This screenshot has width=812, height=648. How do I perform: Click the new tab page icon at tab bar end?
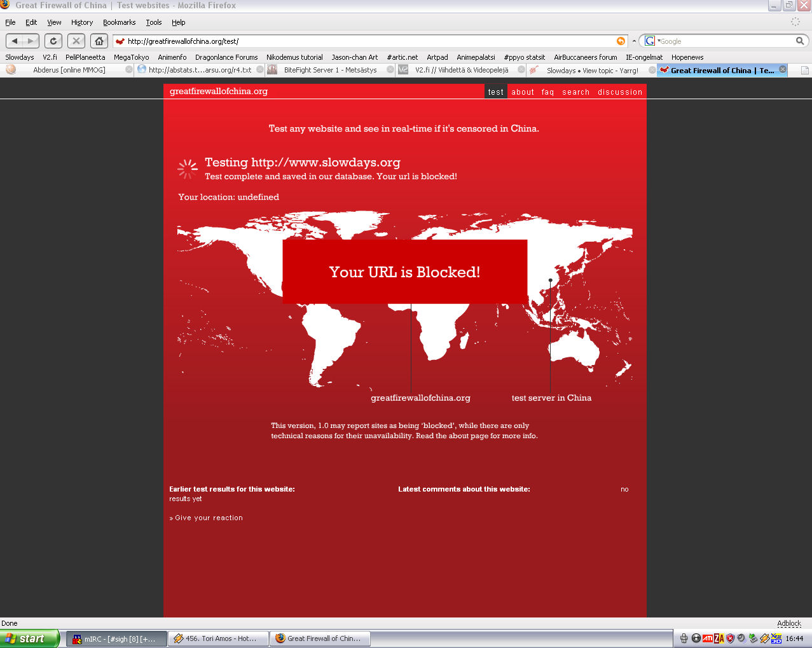tap(804, 71)
